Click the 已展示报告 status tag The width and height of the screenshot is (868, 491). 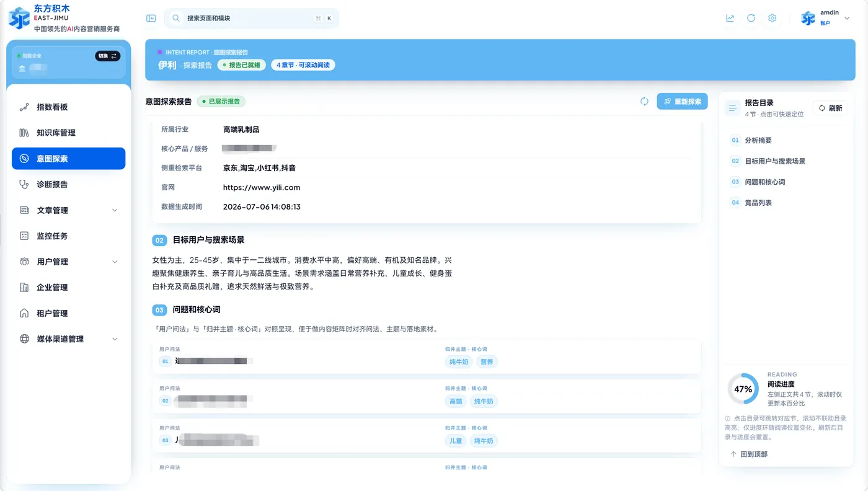pos(221,101)
